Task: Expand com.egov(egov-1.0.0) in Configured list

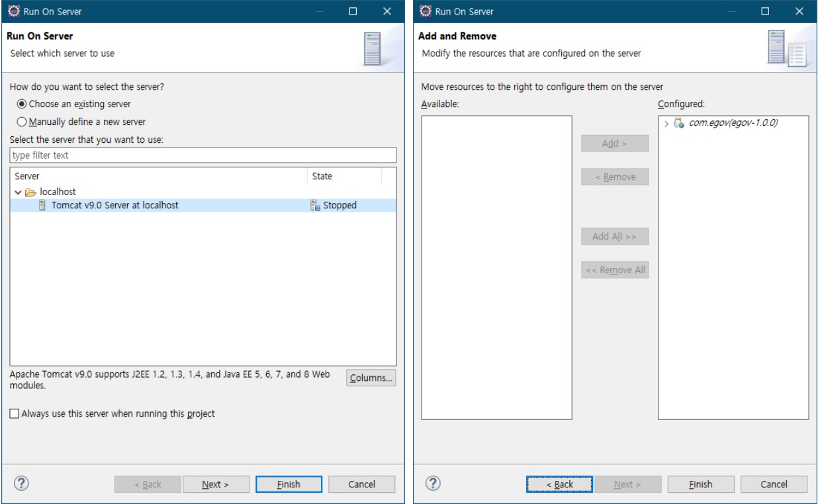Action: click(666, 124)
